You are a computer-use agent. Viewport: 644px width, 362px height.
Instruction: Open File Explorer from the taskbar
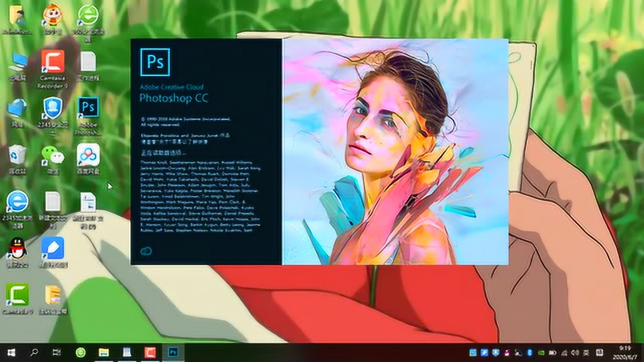pyautogui.click(x=104, y=352)
